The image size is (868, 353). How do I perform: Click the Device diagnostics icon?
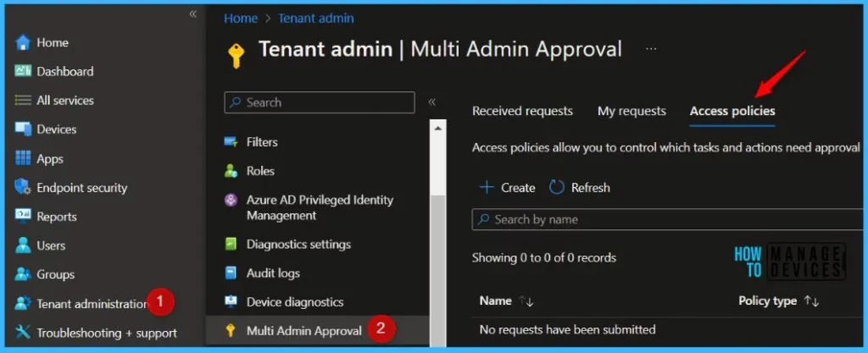(231, 301)
